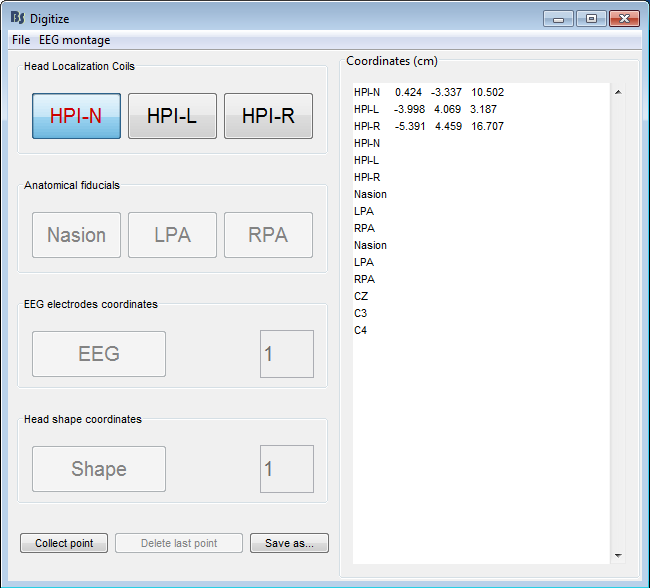Open the EEG montage menu

coord(75,40)
